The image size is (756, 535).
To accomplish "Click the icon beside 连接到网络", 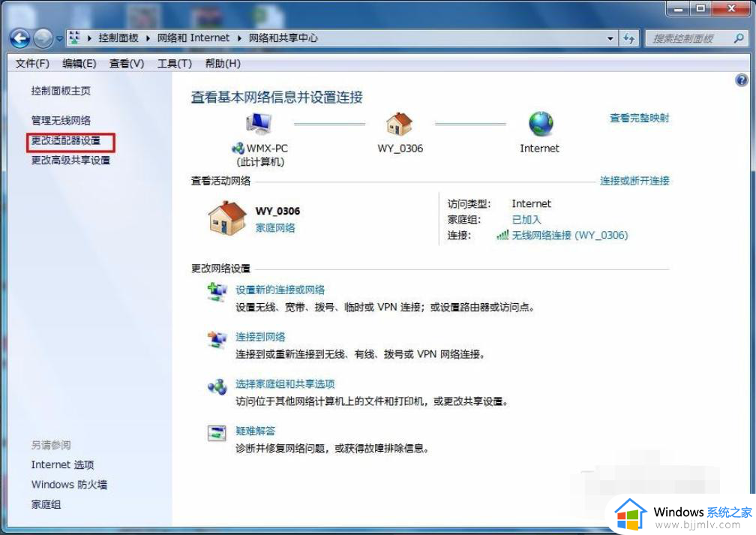I will pos(217,339).
